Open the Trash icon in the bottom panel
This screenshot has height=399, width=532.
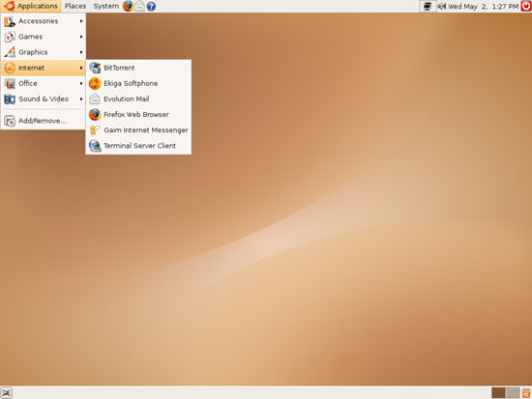[x=526, y=393]
